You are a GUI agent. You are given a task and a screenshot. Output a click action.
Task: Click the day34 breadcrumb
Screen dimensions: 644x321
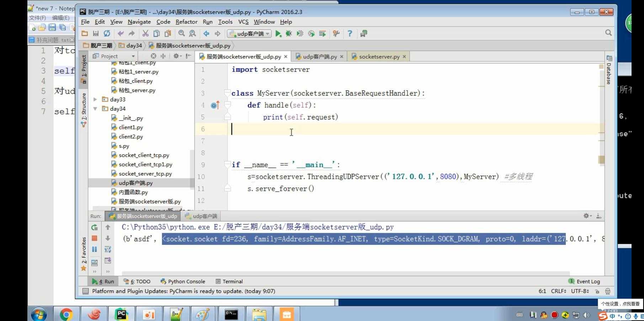(130, 46)
